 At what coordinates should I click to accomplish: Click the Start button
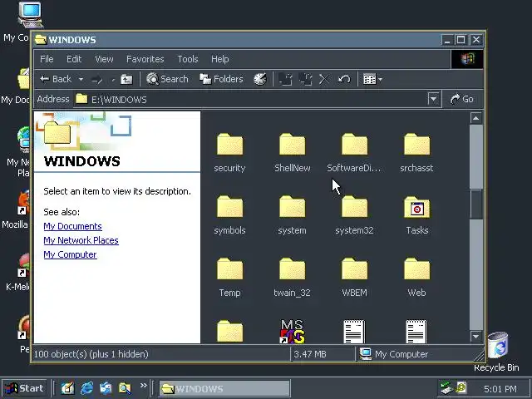[24, 388]
